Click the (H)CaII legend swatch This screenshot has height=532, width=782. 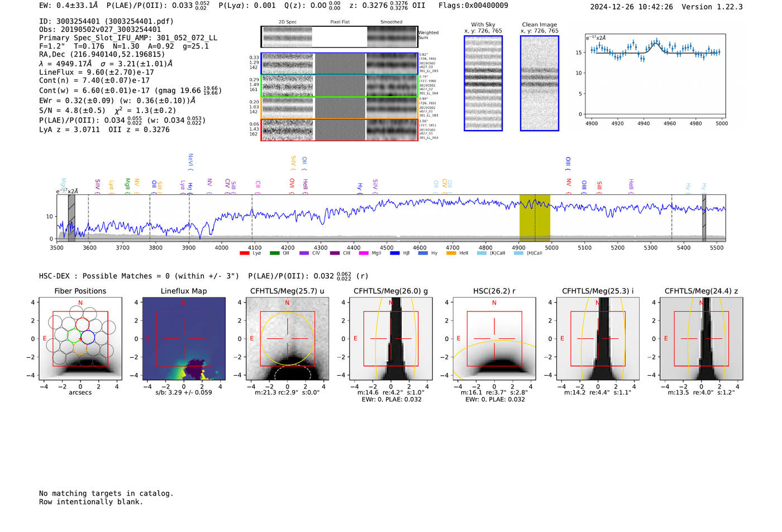pos(519,253)
